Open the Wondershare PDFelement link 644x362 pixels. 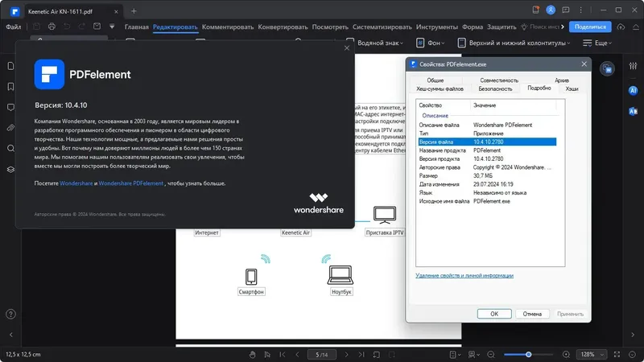click(131, 183)
